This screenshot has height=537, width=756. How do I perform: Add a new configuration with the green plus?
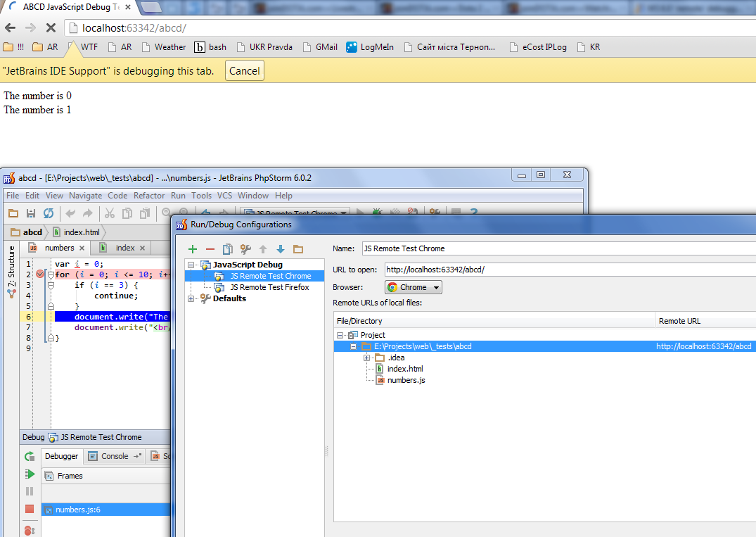193,249
